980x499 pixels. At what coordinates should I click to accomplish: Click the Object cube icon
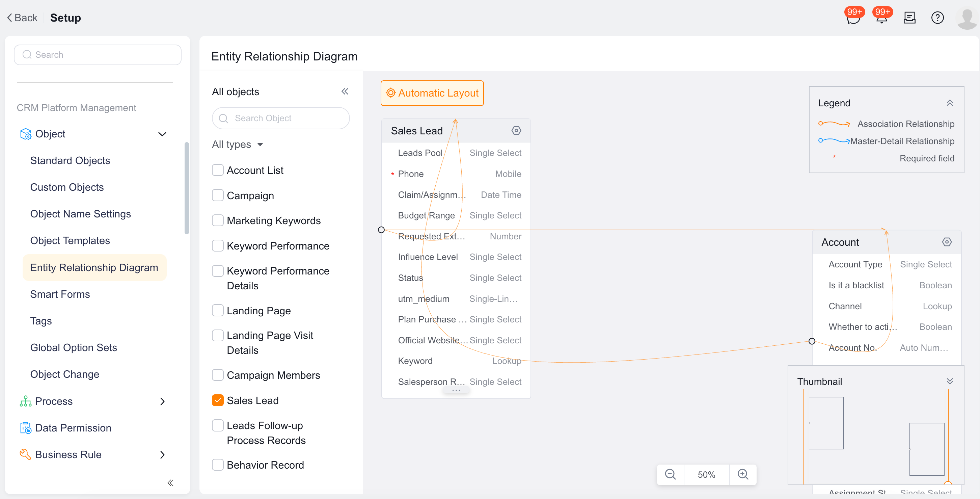click(26, 134)
